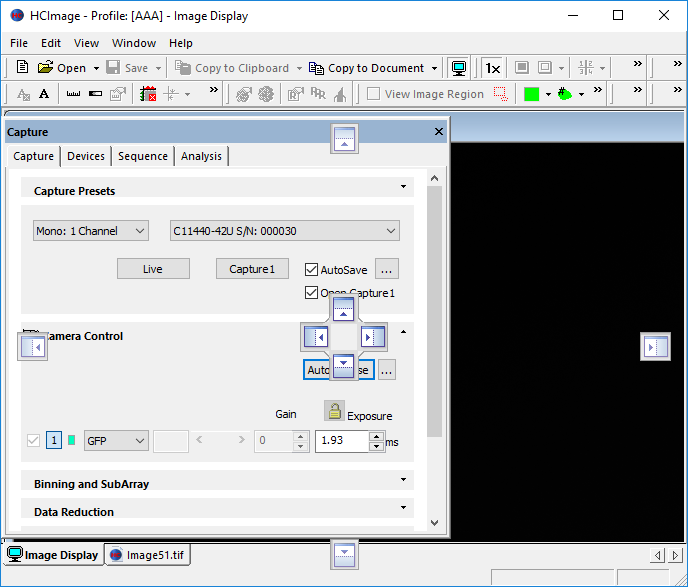
Task: Open the camera C11440-42U selection dropdown
Action: point(284,231)
